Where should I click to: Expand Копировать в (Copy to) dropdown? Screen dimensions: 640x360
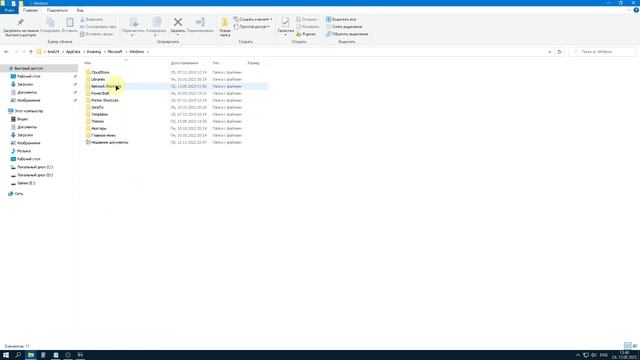click(156, 35)
